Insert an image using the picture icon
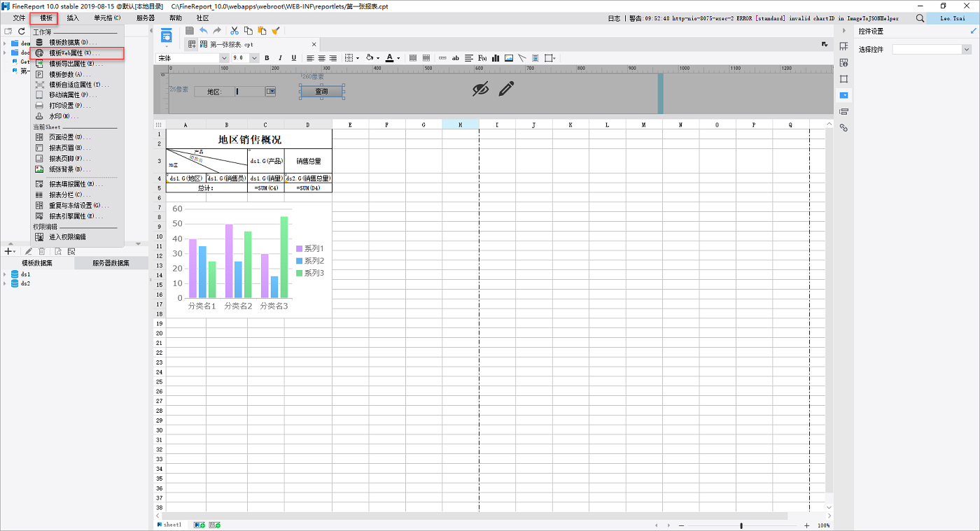980x531 pixels. [x=509, y=58]
